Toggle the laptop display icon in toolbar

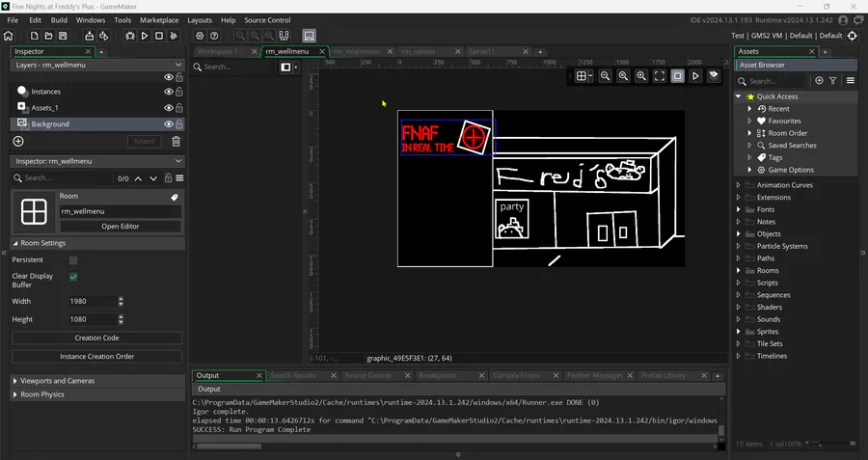coord(309,36)
